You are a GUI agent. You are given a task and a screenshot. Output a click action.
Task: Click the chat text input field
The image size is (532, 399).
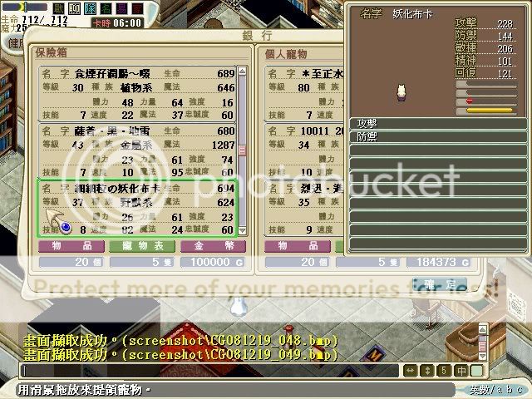[208, 371]
